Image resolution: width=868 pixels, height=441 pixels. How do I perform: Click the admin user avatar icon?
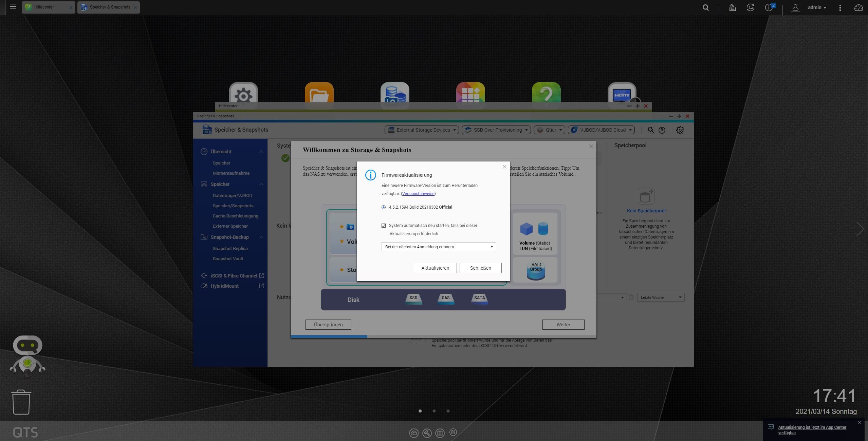pyautogui.click(x=795, y=7)
